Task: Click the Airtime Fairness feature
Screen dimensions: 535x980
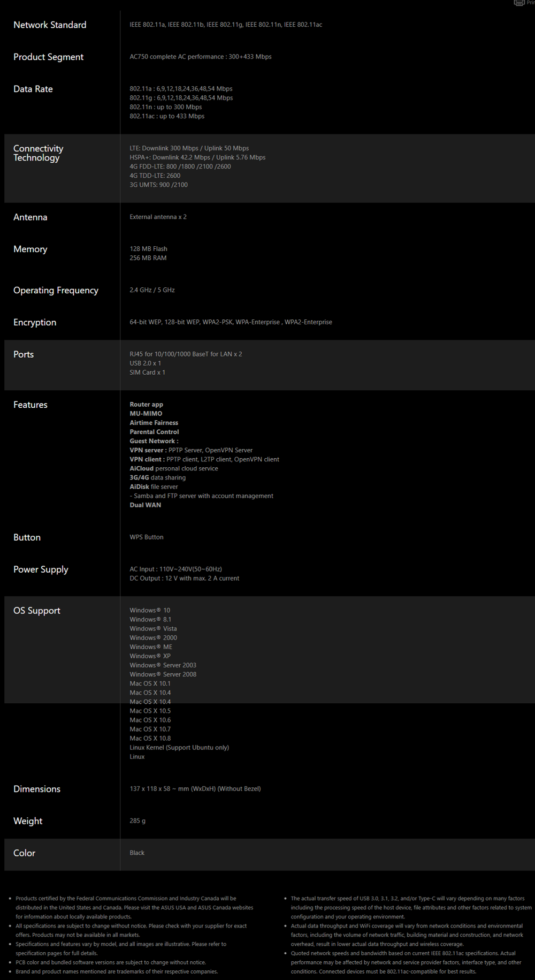Action: click(154, 422)
